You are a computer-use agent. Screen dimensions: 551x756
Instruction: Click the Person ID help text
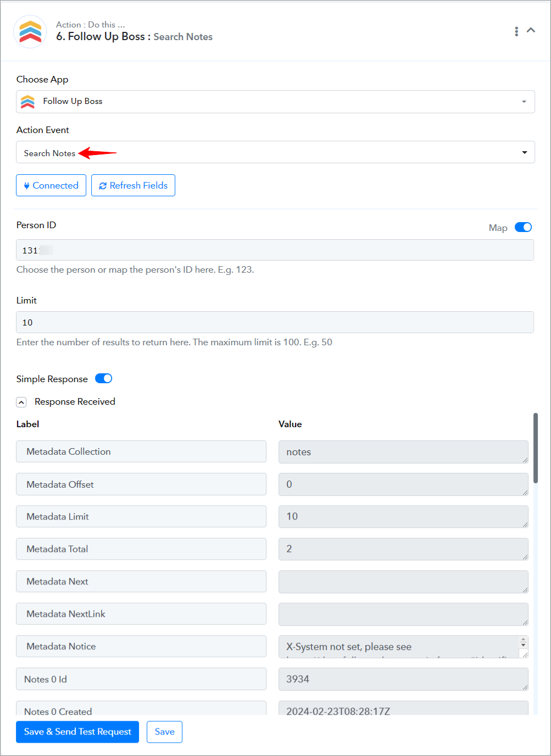point(135,269)
